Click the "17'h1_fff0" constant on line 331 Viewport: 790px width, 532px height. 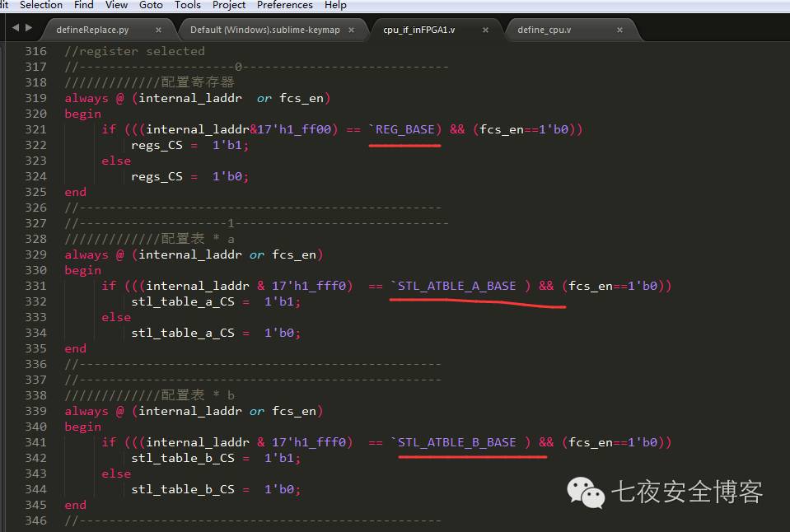(309, 286)
